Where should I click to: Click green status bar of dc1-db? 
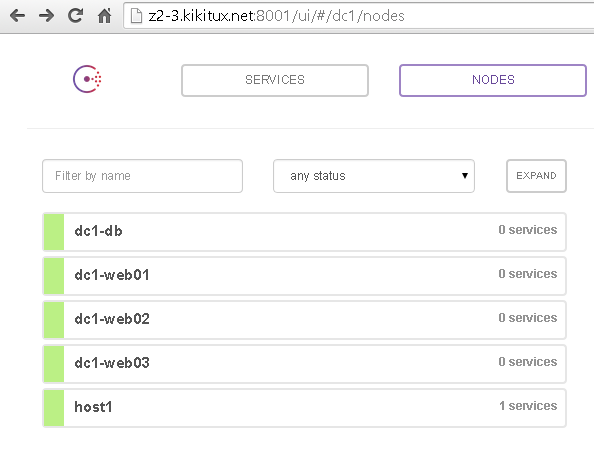click(54, 232)
